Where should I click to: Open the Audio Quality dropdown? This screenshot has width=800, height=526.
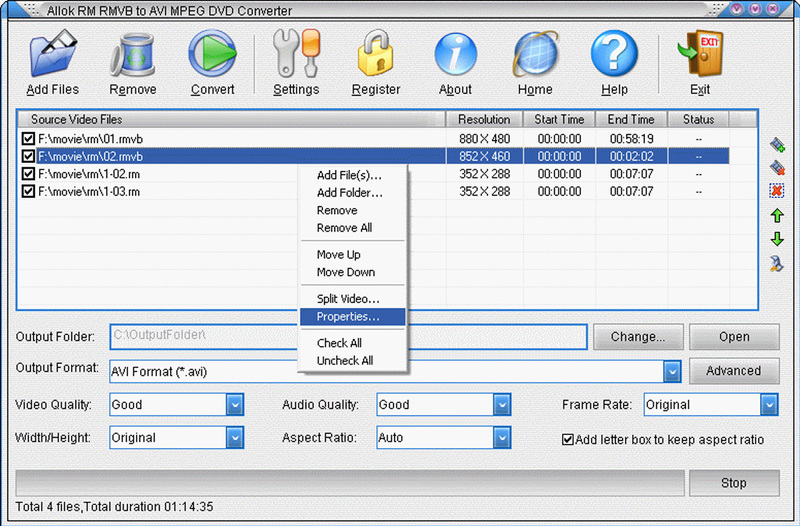(x=502, y=405)
